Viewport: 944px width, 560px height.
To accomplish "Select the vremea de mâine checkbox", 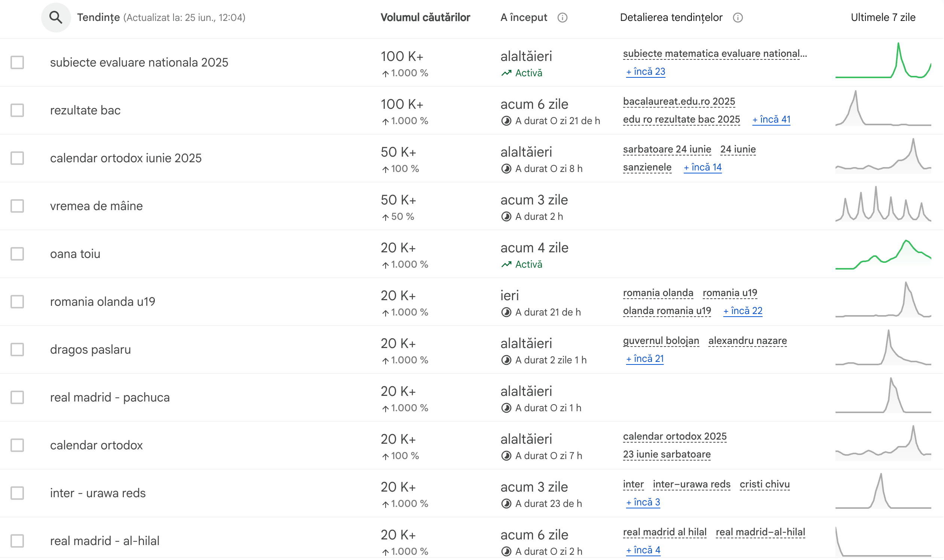I will click(17, 206).
